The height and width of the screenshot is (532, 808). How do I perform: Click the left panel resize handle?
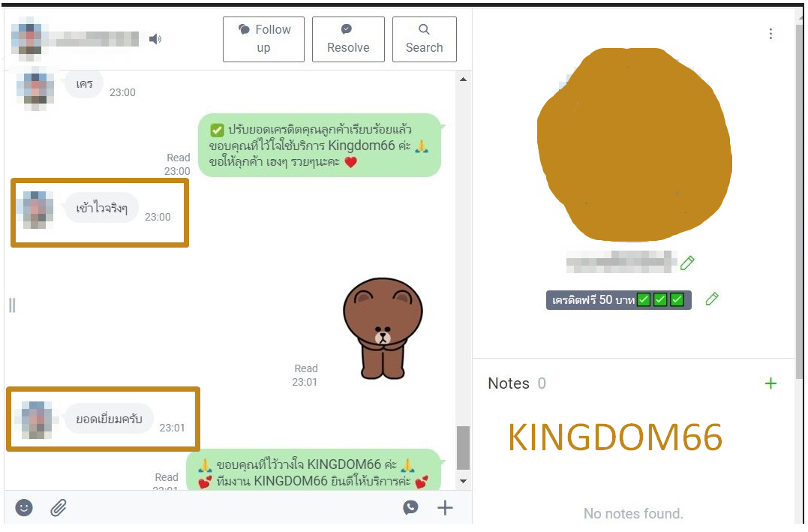pos(12,305)
